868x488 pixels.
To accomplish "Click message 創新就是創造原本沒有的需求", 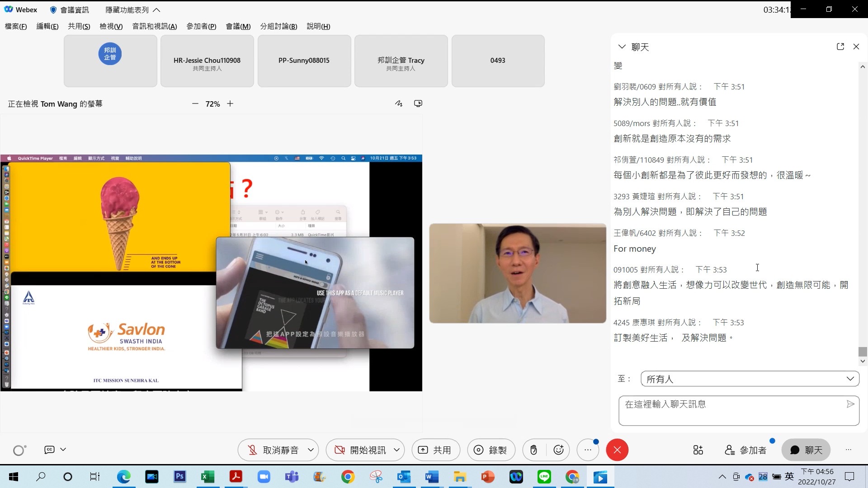I will pyautogui.click(x=672, y=138).
